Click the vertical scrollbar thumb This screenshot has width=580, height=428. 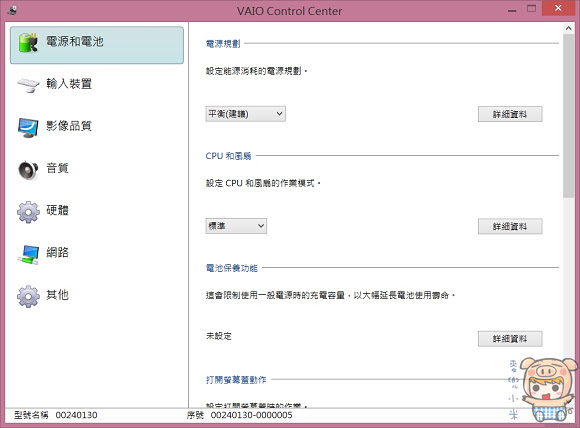[x=569, y=116]
